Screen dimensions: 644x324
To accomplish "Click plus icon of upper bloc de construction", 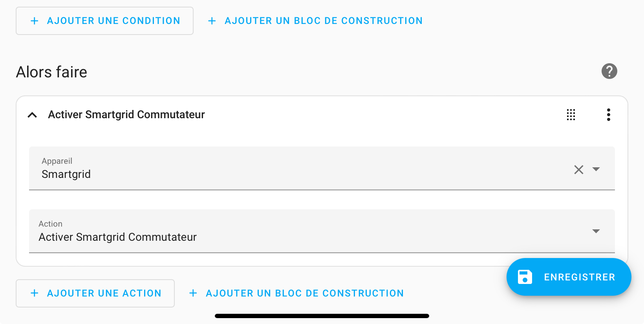I will [212, 21].
